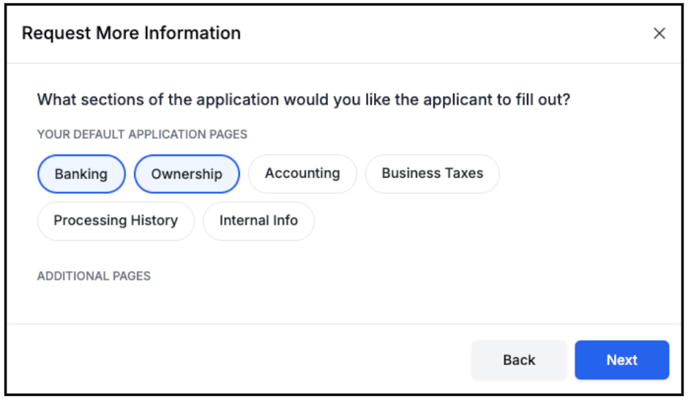This screenshot has height=401, width=688.
Task: Add Business Taxes to requested sections
Action: [432, 174]
